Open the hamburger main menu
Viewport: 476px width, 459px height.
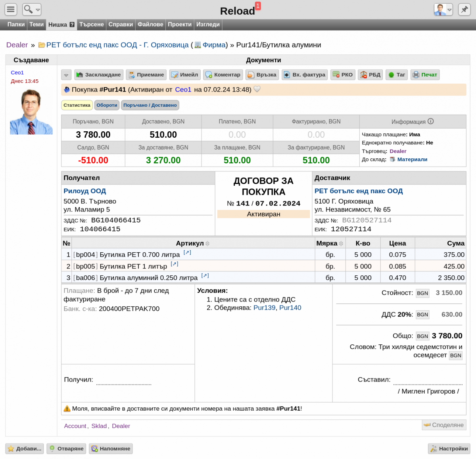coord(11,9)
